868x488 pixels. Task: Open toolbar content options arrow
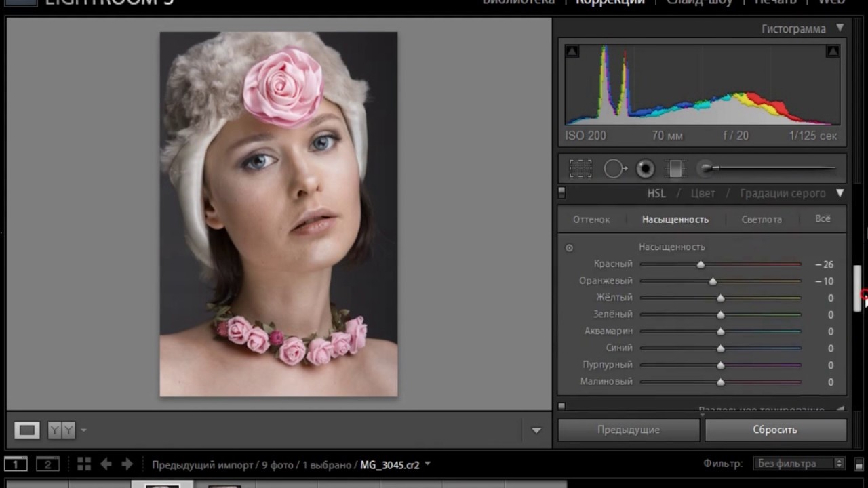tap(536, 430)
